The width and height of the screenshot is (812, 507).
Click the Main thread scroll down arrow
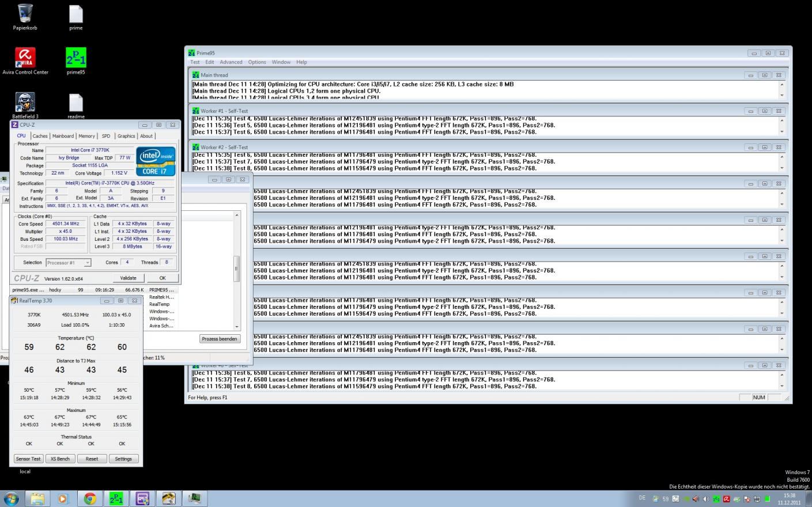click(x=782, y=96)
